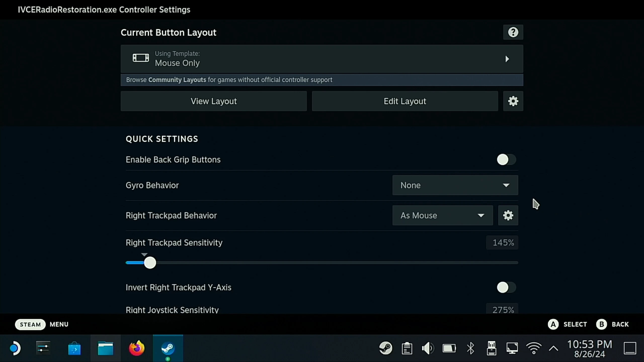Click the IVCERadioRestoration.exe Controller Settings title

click(x=104, y=10)
